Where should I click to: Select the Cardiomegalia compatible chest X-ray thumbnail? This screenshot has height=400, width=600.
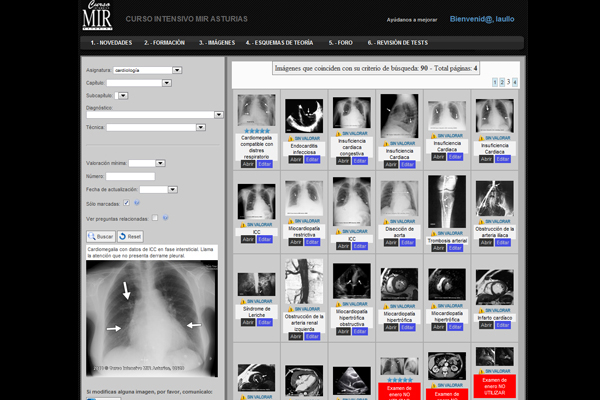[256, 110]
